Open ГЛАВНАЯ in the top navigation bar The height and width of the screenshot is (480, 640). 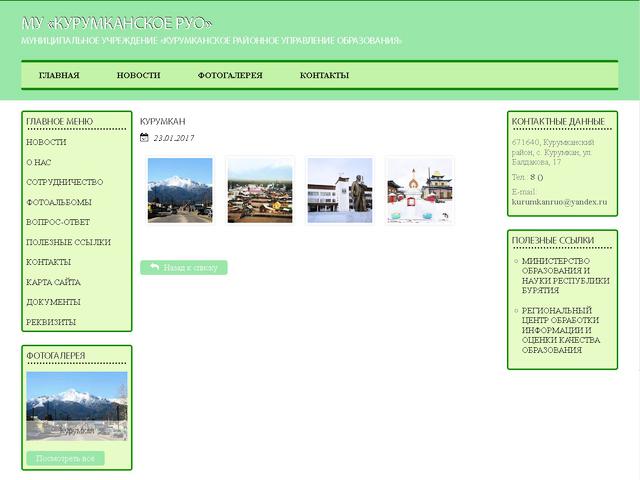point(59,75)
